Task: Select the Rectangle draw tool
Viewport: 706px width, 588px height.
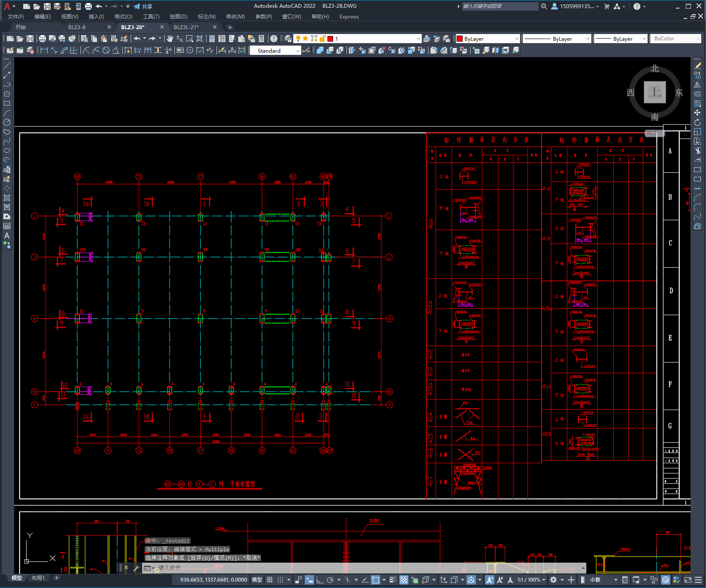Action: (x=7, y=103)
